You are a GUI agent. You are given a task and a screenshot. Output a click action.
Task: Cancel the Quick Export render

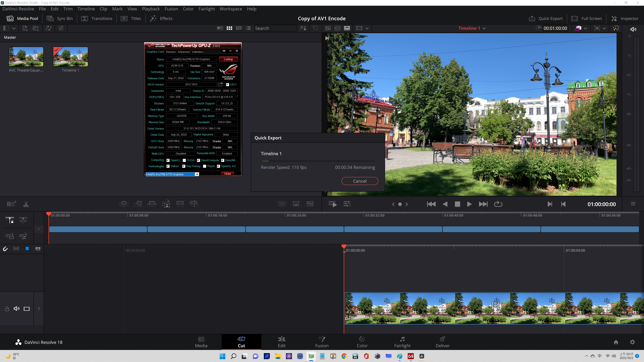[360, 181]
